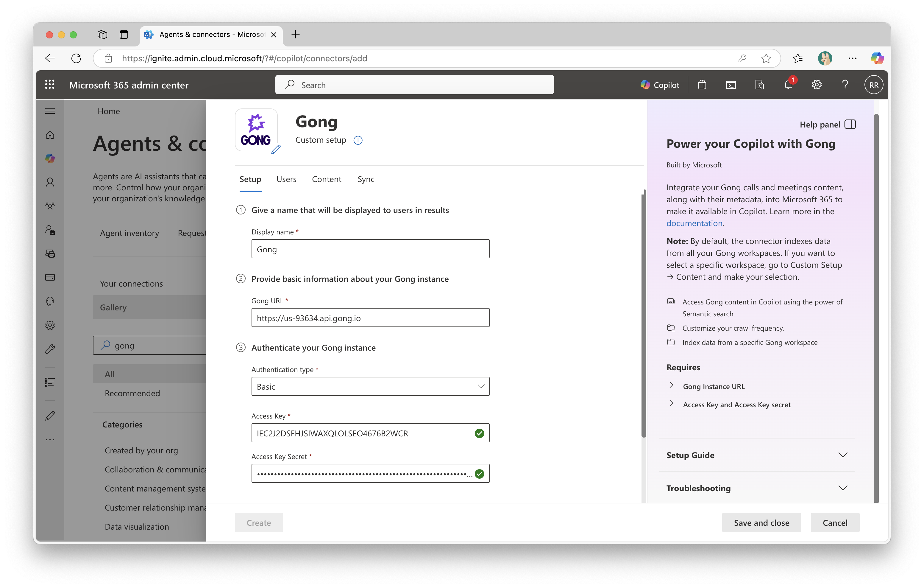Open browser favorites list icon
Screen dimensions: 924x588
797,58
